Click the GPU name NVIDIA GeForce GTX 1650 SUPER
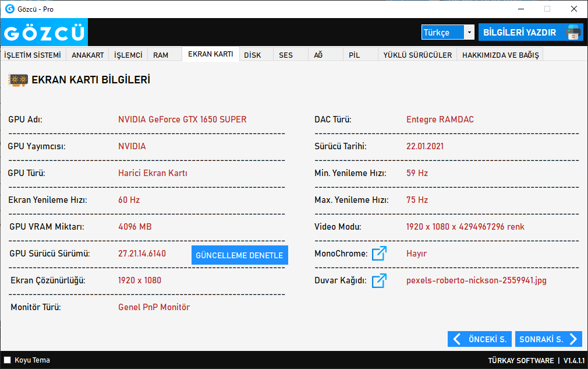The image size is (588, 369). point(182,120)
